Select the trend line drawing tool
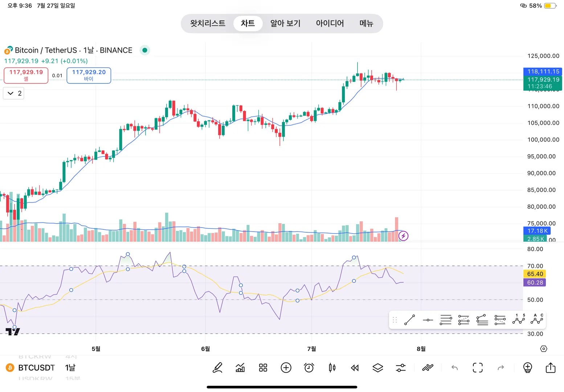The width and height of the screenshot is (564, 392). coord(409,320)
